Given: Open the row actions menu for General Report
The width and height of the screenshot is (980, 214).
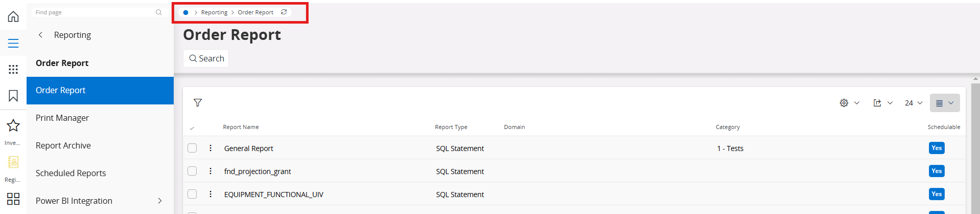Looking at the screenshot, I should 211,148.
